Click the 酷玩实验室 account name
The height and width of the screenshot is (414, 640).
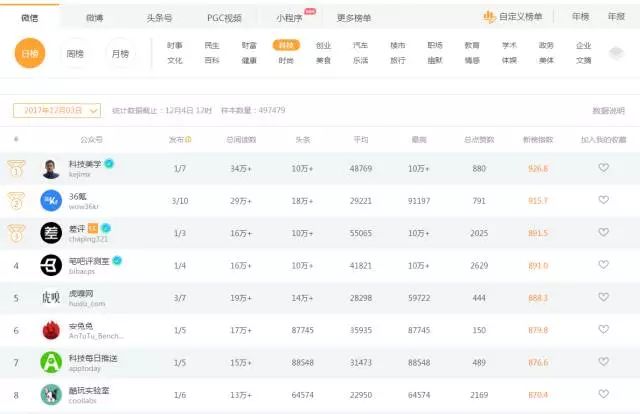89,390
